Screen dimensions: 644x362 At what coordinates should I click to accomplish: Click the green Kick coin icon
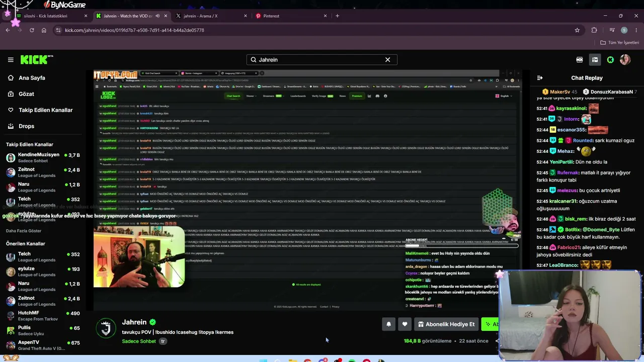(x=610, y=60)
